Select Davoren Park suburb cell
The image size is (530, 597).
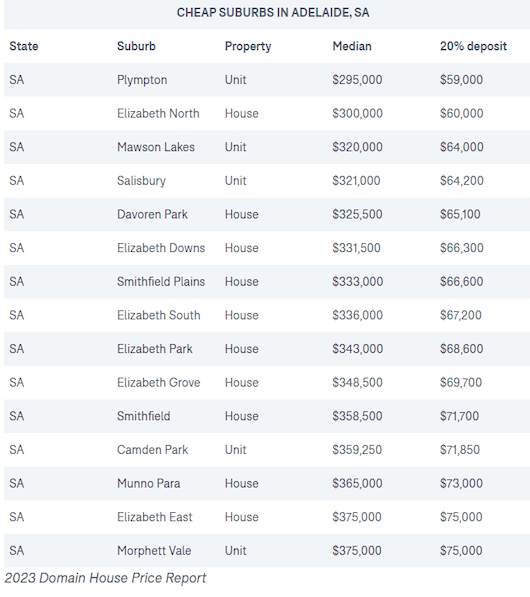pyautogui.click(x=152, y=214)
